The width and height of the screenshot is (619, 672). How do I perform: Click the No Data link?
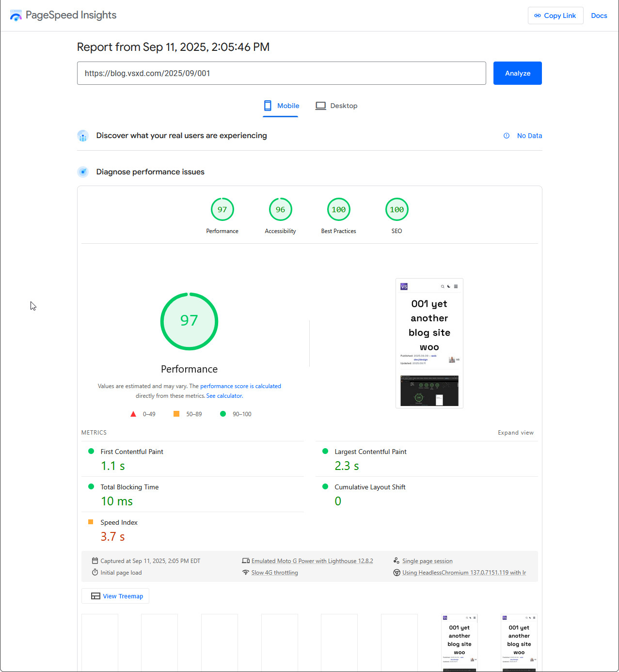[529, 136]
